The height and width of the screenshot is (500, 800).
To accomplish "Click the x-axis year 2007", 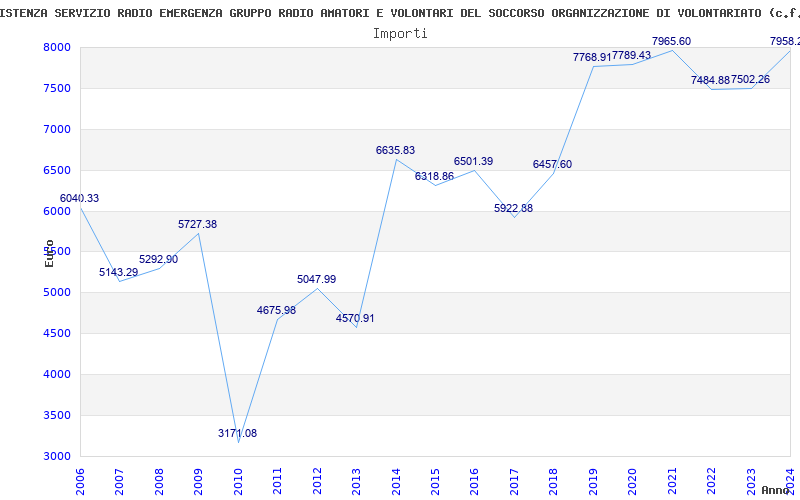I will 119,482.
